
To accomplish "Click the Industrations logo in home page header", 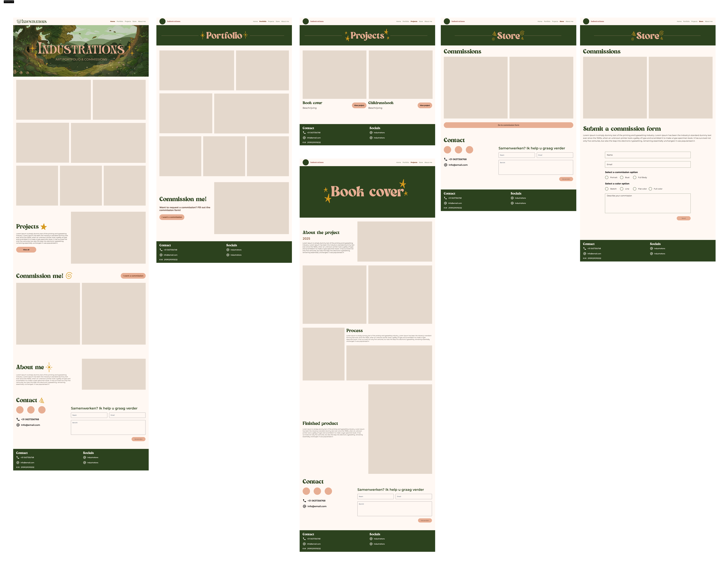I will [x=32, y=21].
